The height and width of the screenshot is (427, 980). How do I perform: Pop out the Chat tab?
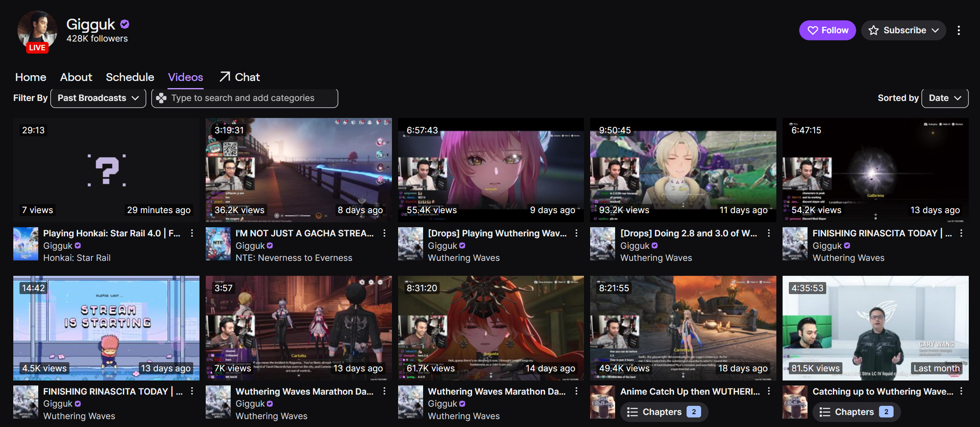pos(240,77)
